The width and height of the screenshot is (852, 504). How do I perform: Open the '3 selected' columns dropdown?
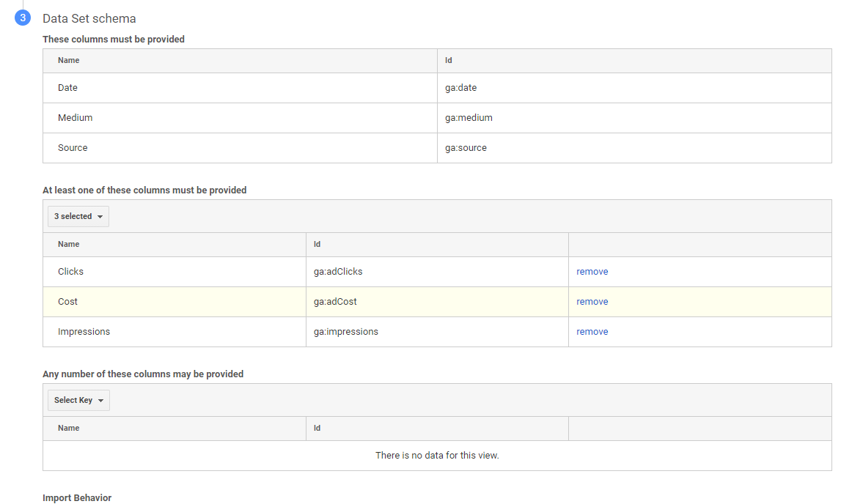point(78,217)
